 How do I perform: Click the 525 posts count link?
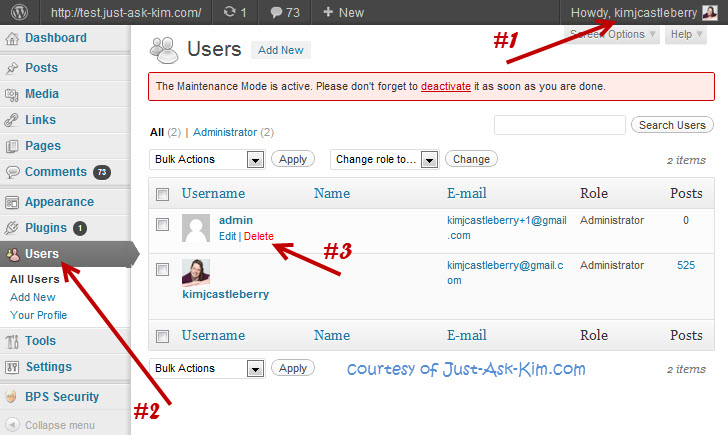686,265
